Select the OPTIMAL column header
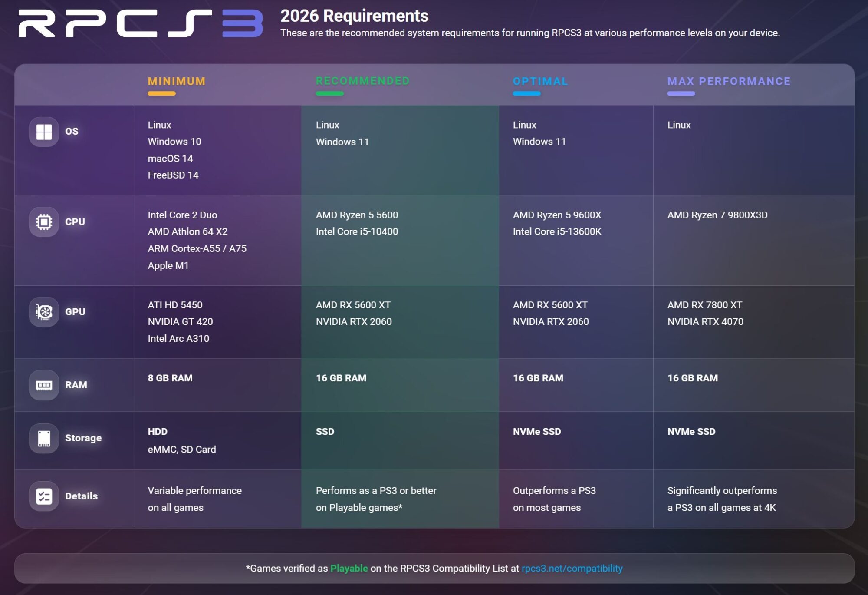 coord(540,81)
